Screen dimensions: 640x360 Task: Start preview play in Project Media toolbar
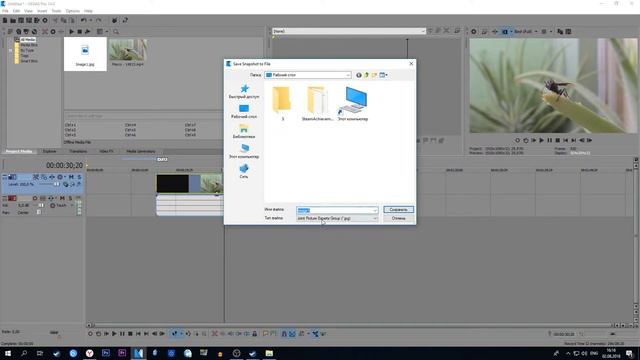click(71, 31)
